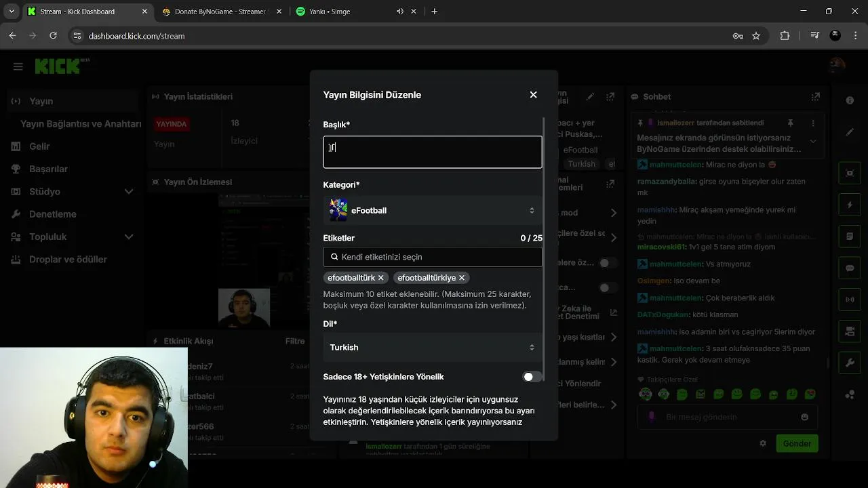Screen dimensions: 868x488
Task: Click the lightning bolt icon in right rail
Action: point(850,205)
